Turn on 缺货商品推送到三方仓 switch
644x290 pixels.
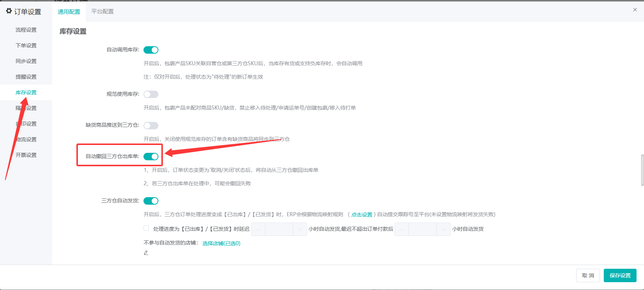(x=151, y=126)
